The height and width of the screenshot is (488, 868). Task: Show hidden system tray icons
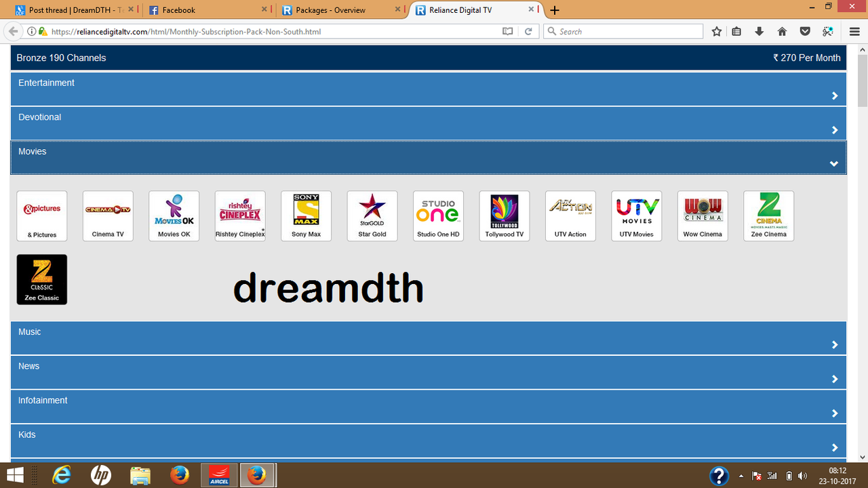click(741, 476)
